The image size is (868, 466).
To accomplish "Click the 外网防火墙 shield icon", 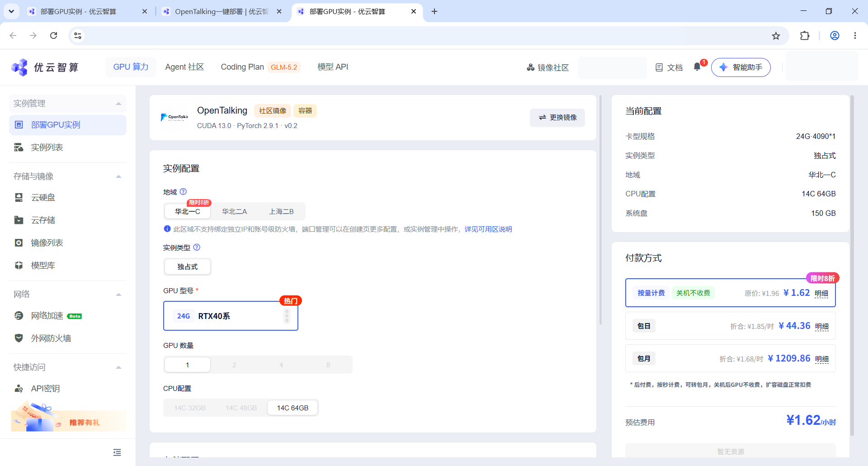I will point(19,338).
